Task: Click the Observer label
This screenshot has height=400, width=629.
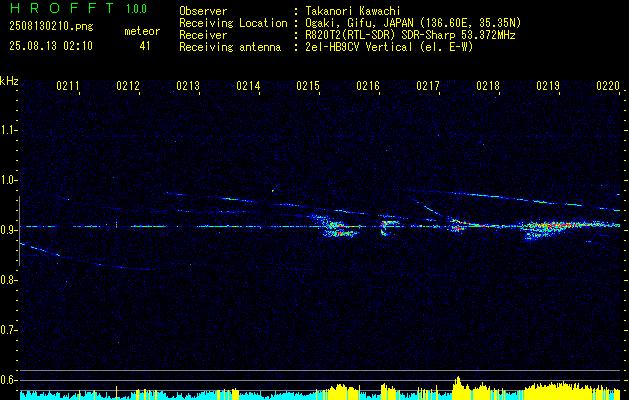Action: 203,11
